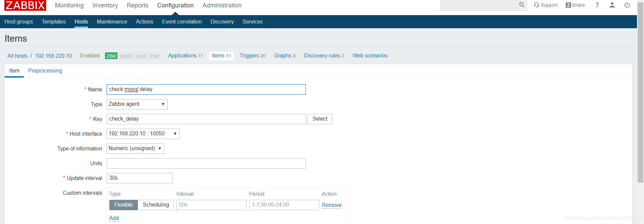
Task: Click the search magnifier icon
Action: pyautogui.click(x=522, y=5)
